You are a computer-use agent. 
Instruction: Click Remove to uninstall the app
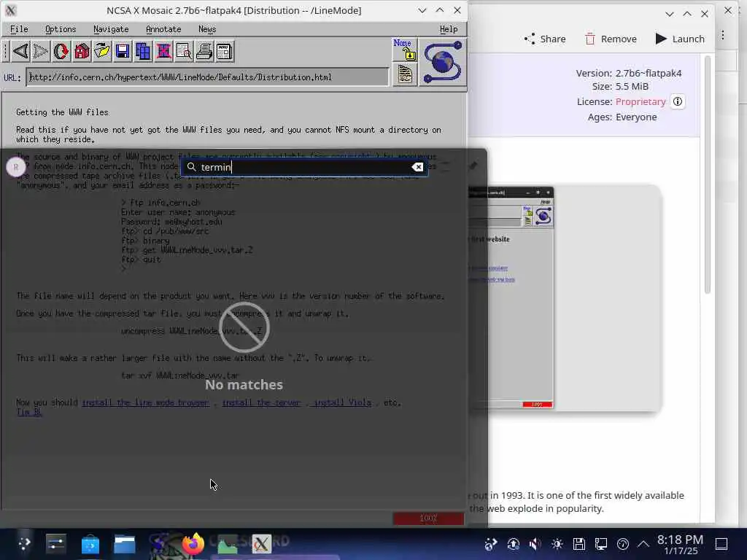coord(611,39)
